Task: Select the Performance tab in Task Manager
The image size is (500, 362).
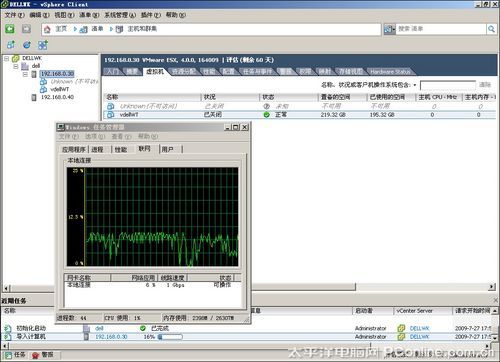Action: click(121, 150)
